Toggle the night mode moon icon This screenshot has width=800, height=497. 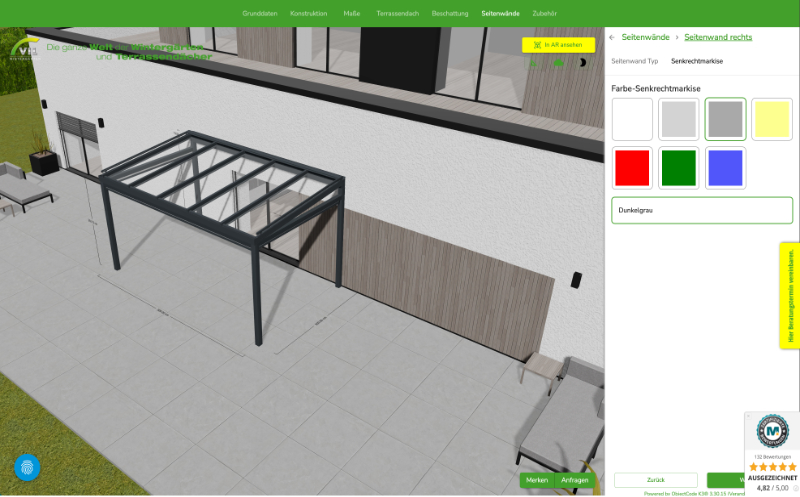584,63
